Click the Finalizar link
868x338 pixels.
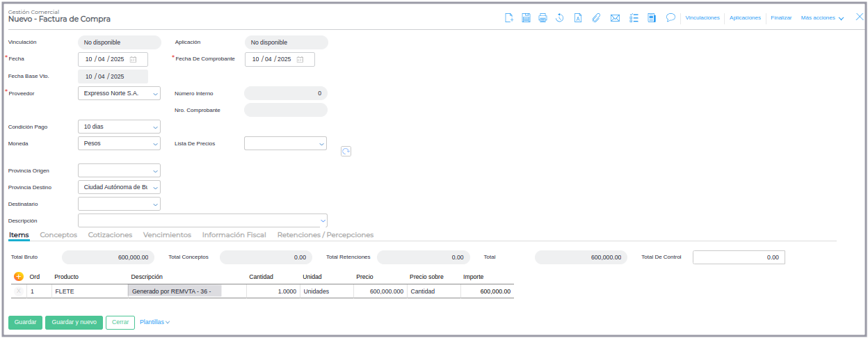click(x=781, y=18)
